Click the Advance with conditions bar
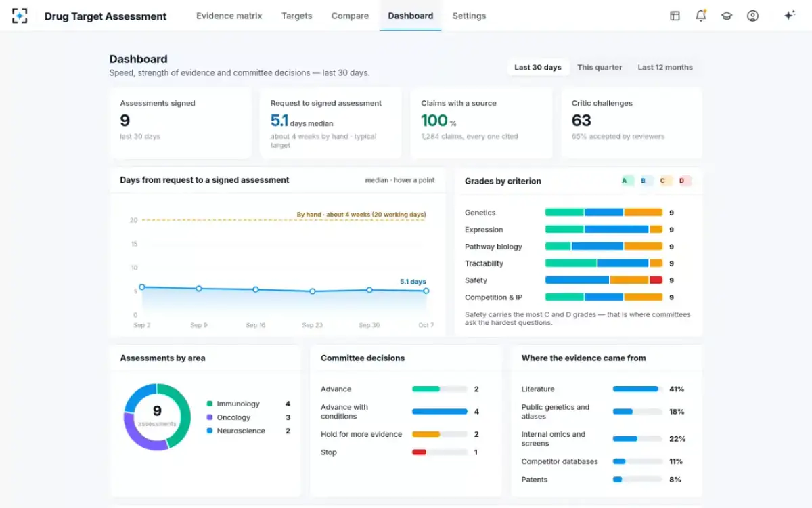Screen dimensions: 812x508 click(x=440, y=412)
